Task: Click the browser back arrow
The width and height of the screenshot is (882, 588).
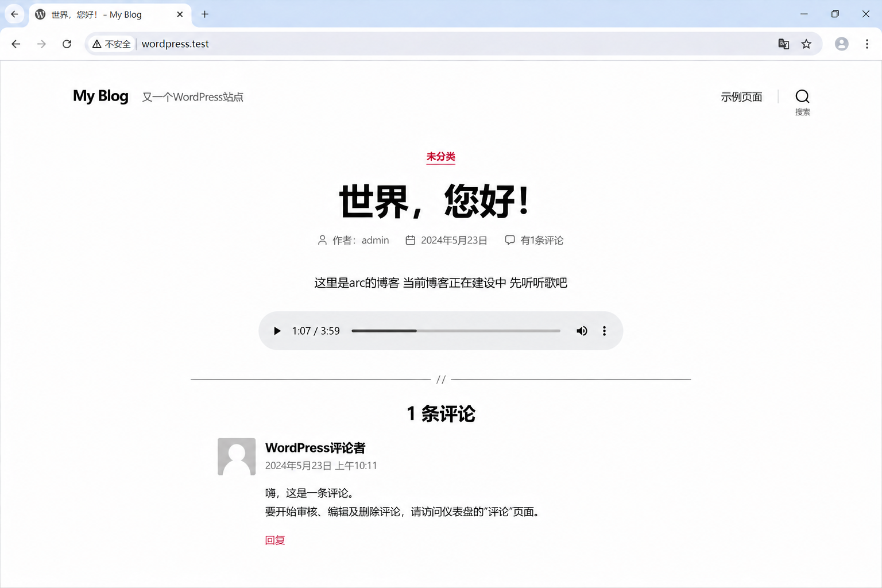Action: 16,44
